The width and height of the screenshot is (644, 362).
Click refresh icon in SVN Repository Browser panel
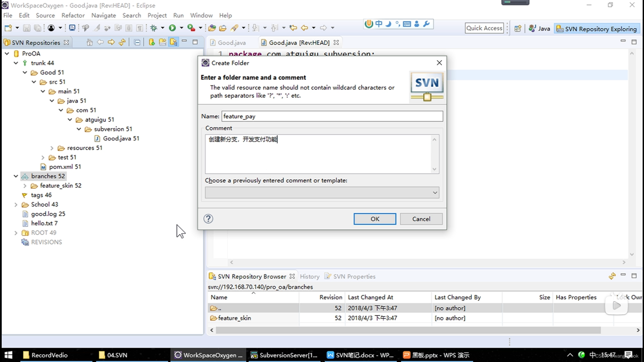pyautogui.click(x=612, y=276)
